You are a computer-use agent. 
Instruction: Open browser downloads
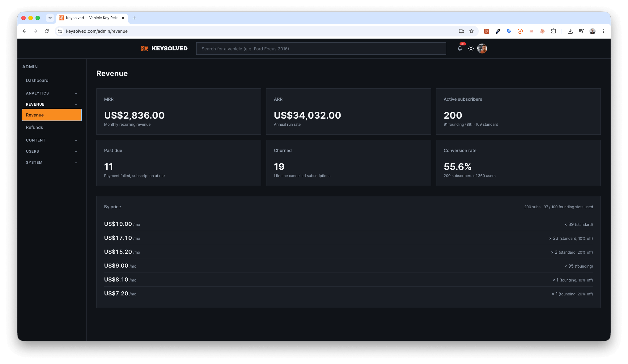[x=570, y=31]
